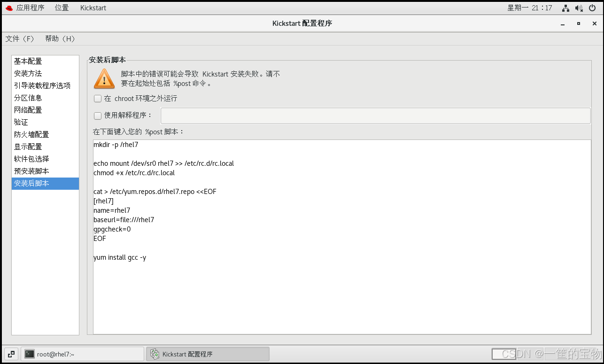Click the Red Hat logo icon

tap(9, 8)
